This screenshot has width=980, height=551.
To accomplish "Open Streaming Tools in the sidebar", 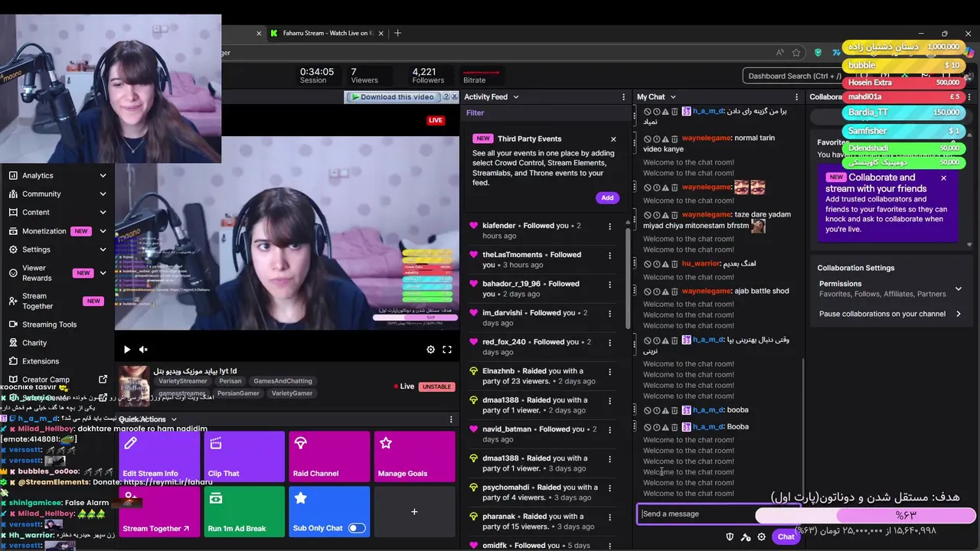I will click(49, 324).
